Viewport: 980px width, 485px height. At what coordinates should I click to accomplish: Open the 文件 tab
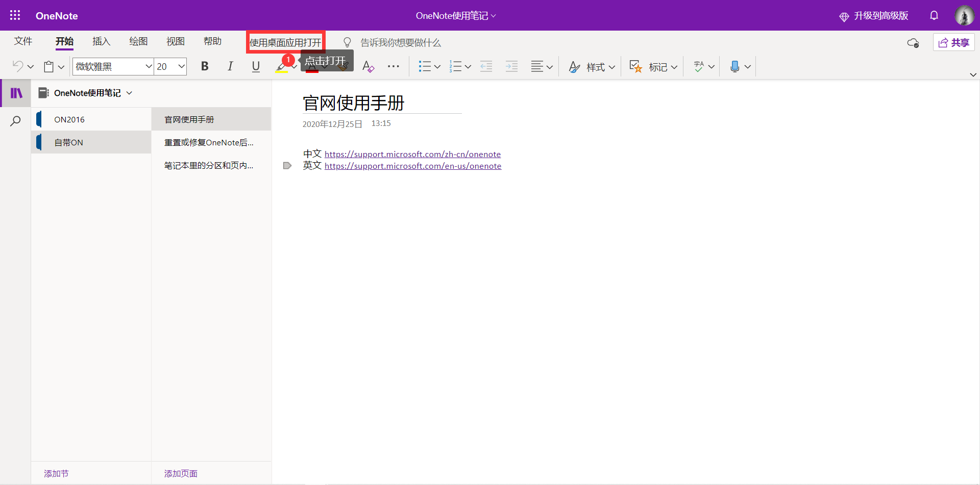[23, 41]
